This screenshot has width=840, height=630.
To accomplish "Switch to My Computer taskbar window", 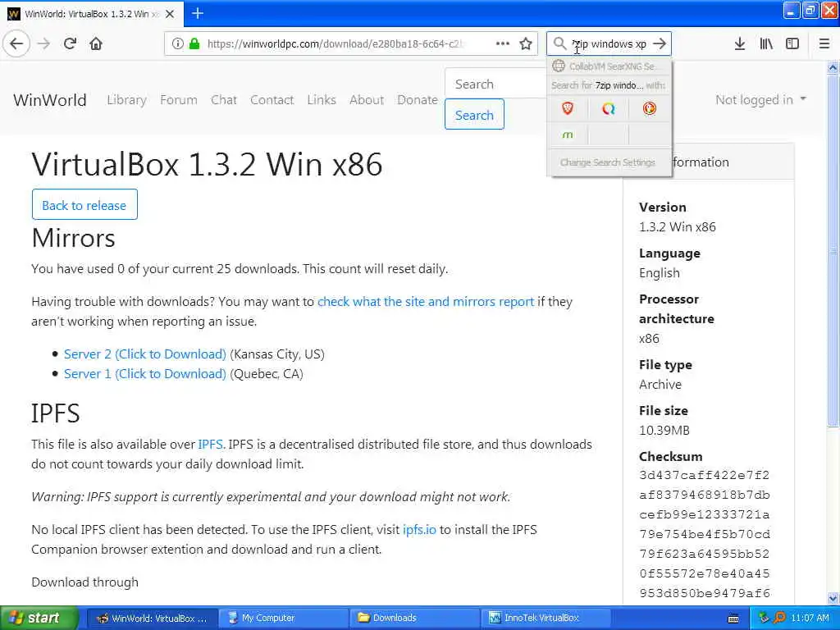I will [x=283, y=619].
